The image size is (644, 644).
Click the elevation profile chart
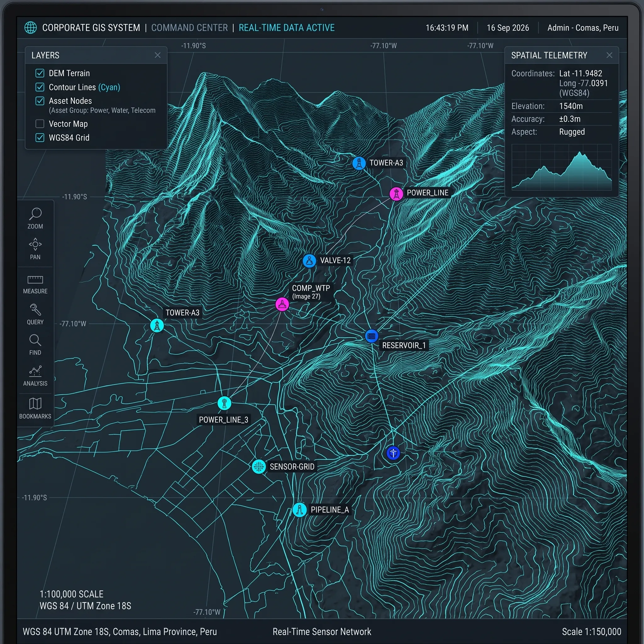pos(562,167)
